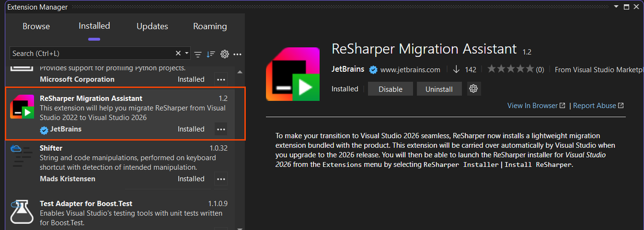Click the ReSharper Migration Assistant details title
The height and width of the screenshot is (230, 644).
[x=424, y=49]
